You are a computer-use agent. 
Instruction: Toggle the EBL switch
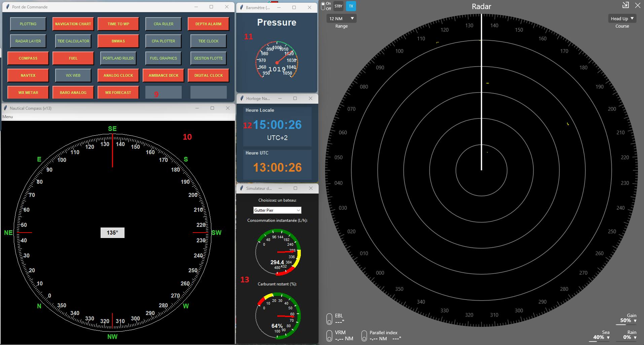coord(329,319)
